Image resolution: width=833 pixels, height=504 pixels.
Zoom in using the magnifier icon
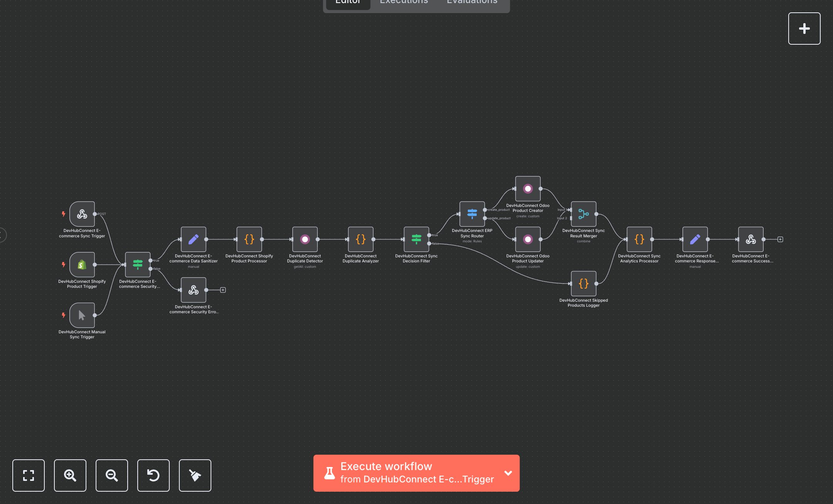70,475
